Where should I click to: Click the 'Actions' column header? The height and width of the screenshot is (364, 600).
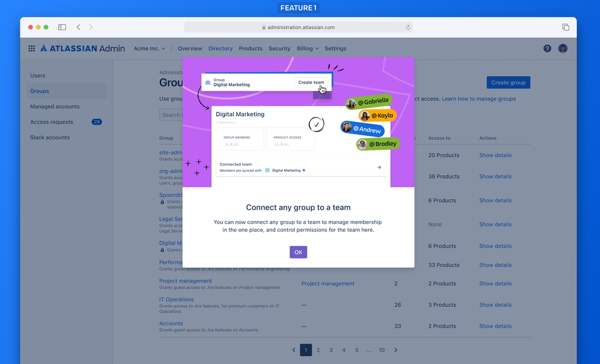pyautogui.click(x=488, y=138)
